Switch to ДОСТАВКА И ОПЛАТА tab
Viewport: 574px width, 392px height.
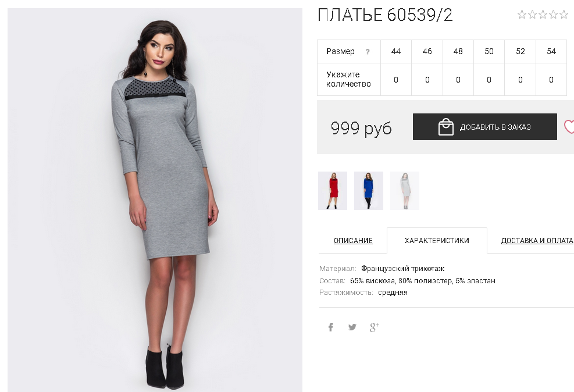point(537,240)
